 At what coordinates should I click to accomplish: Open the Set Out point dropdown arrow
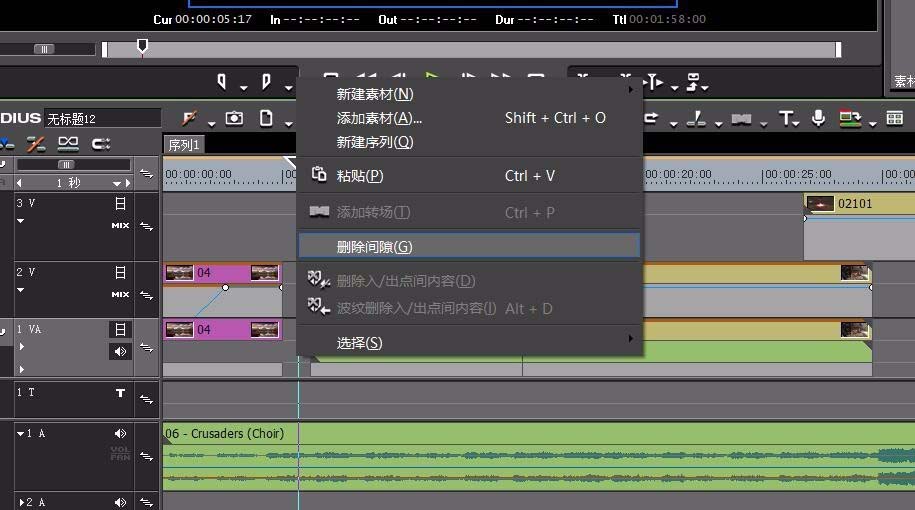[x=288, y=88]
